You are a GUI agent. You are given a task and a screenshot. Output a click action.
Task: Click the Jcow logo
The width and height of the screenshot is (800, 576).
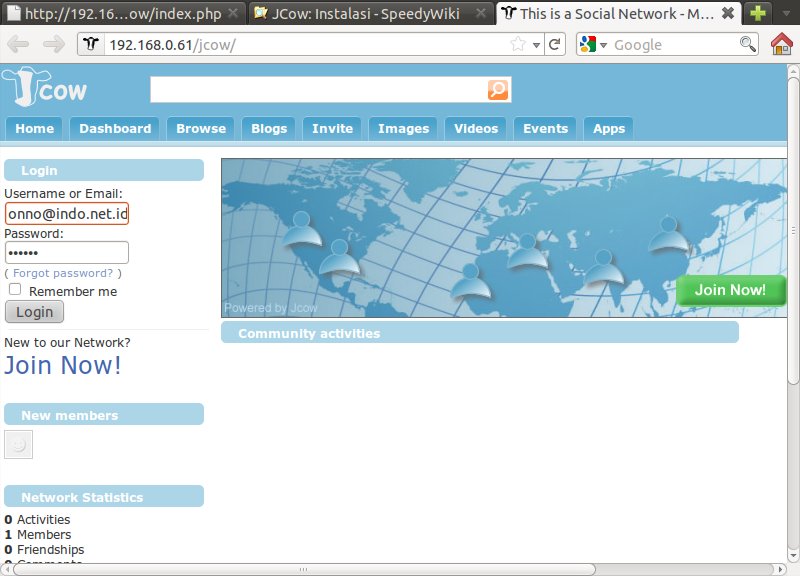click(x=44, y=89)
